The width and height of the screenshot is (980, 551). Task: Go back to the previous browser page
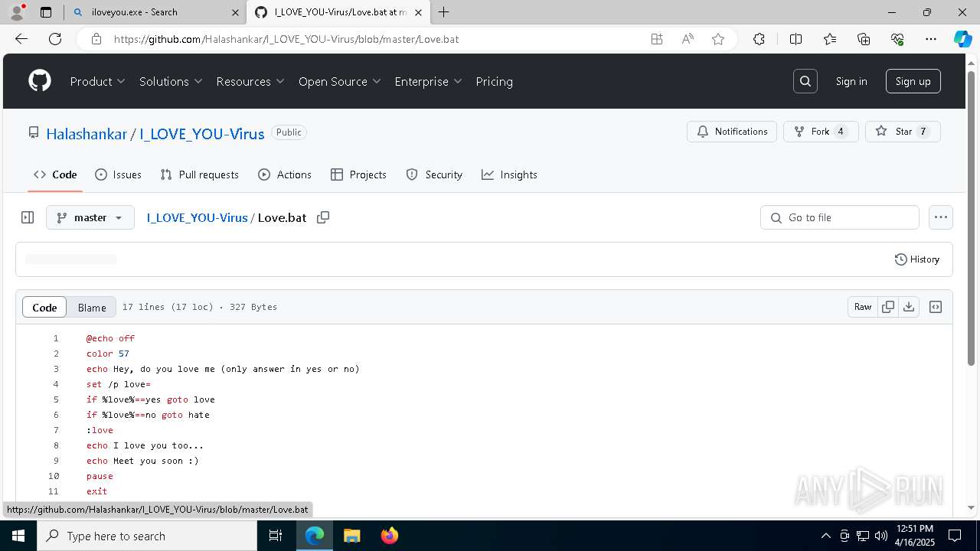[21, 39]
